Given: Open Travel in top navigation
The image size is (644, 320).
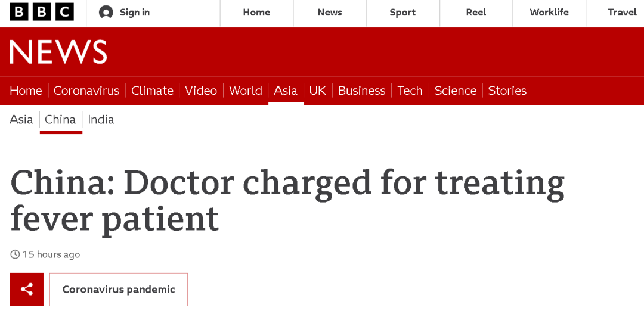Looking at the screenshot, I should [622, 13].
